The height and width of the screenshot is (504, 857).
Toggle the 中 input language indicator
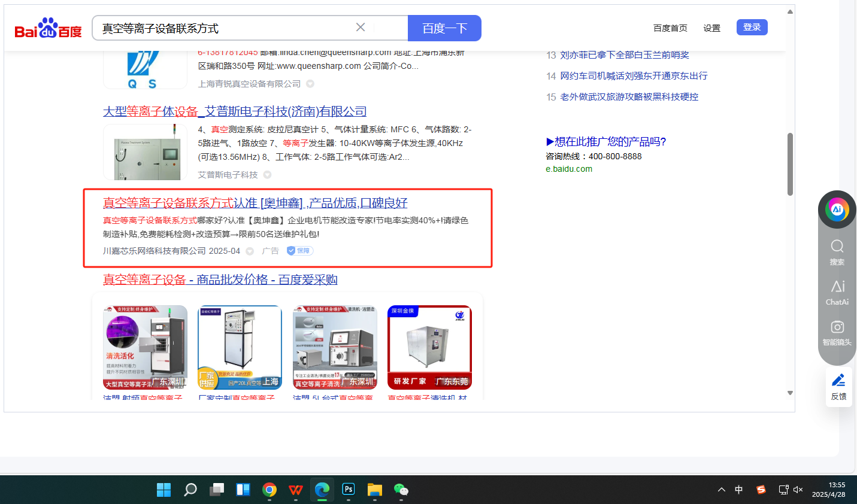[x=739, y=490]
